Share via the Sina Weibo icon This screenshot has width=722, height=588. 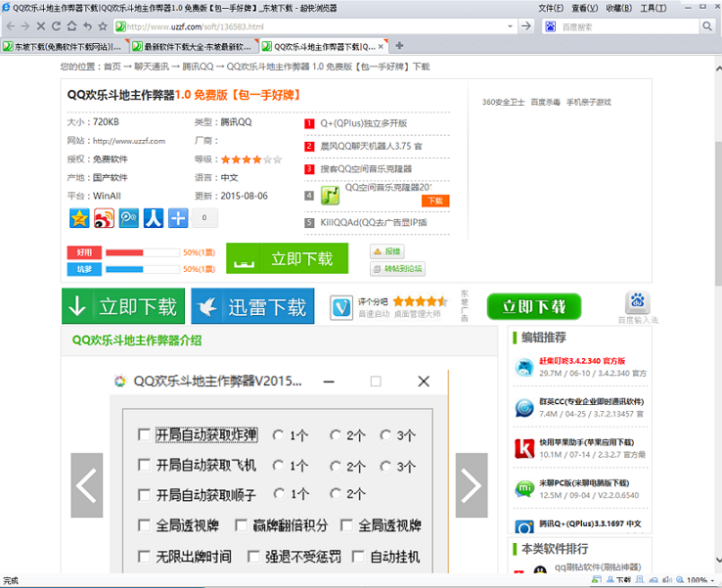[104, 218]
